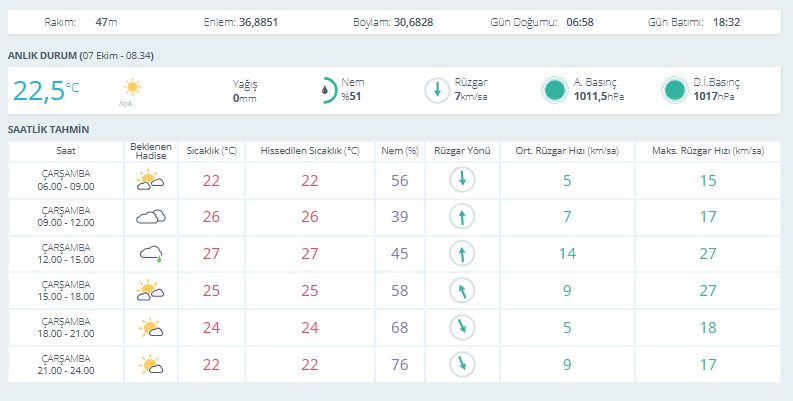Viewport: 793px width, 401px height.
Task: Click Hissedilen Sıcaklık 26 in 09.00 - 12.00 row
Action: coord(310,217)
